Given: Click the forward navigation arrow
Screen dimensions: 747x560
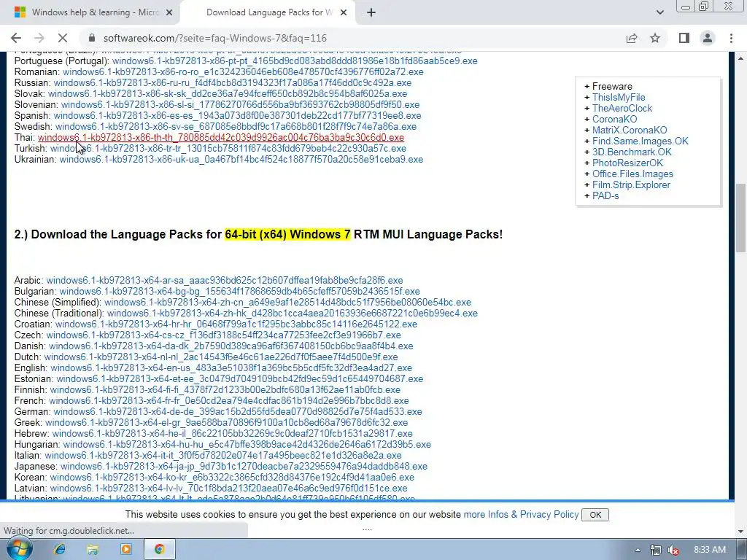Looking at the screenshot, I should tap(39, 38).
